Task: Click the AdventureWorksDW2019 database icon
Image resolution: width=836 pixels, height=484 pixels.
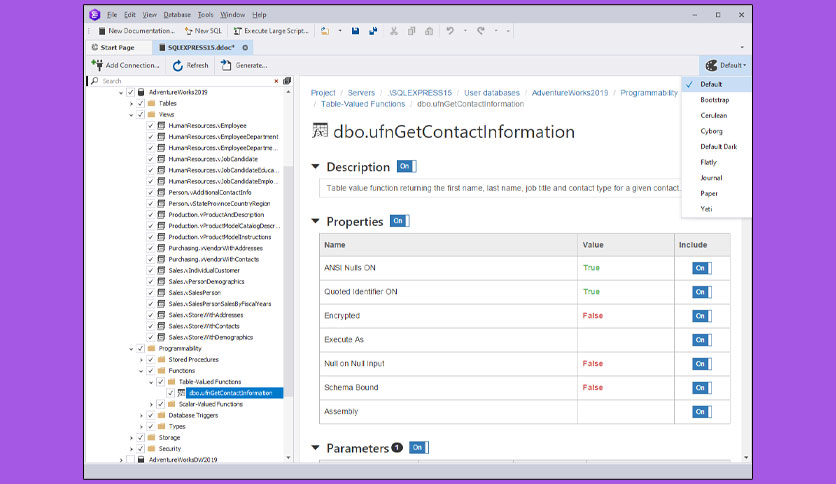Action: (x=141, y=459)
